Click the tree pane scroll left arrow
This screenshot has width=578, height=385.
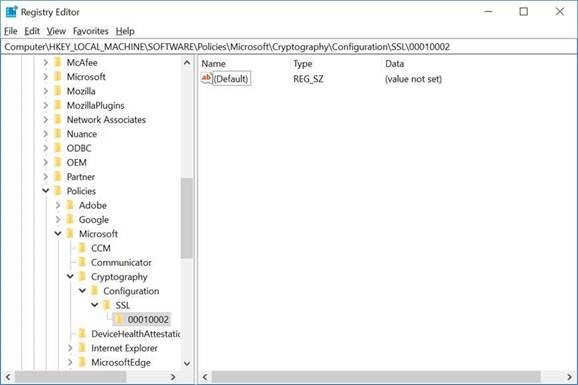[x=7, y=377]
